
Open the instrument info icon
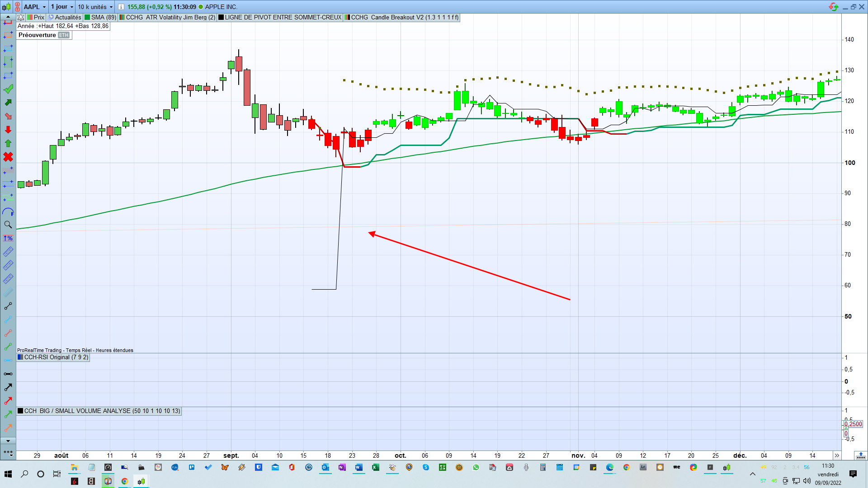121,7
